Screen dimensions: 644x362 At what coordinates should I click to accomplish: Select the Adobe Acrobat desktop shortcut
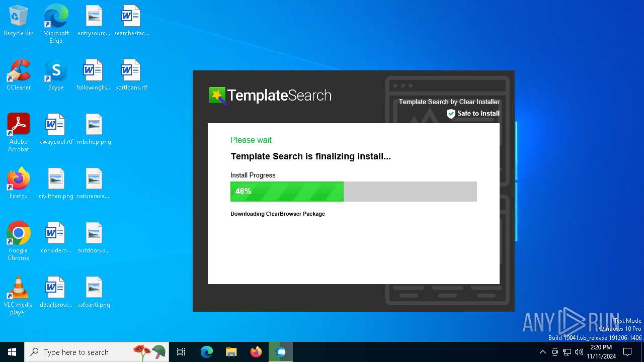19,133
